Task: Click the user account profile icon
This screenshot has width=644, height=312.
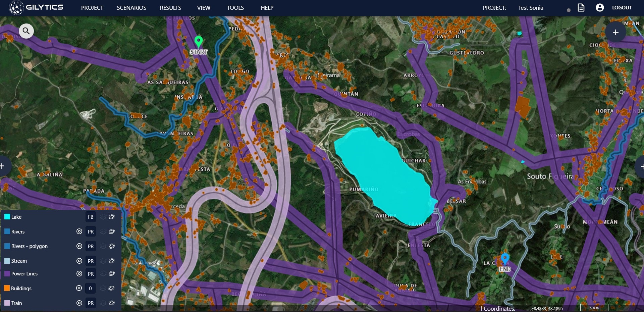Action: 600,7
